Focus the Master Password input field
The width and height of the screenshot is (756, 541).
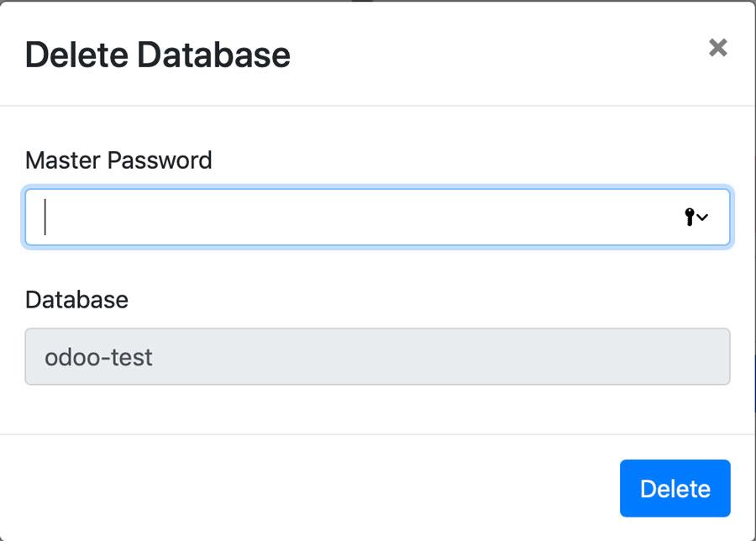click(377, 217)
